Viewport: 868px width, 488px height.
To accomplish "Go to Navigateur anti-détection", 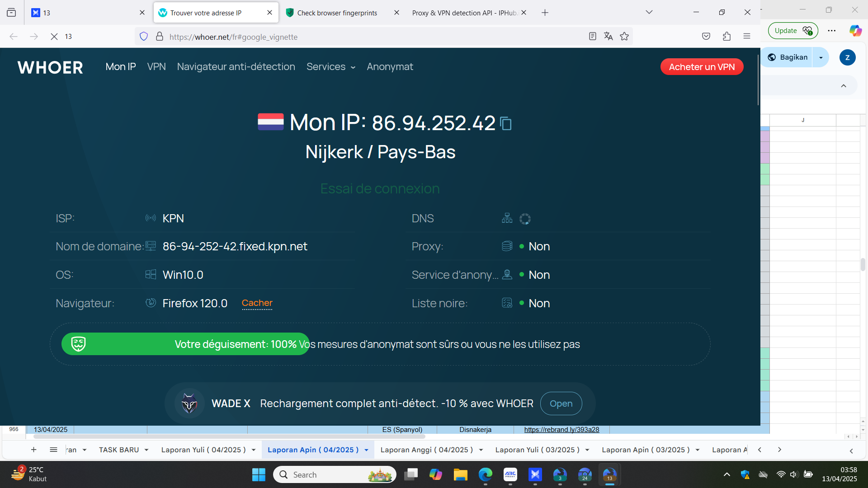I will tap(236, 67).
